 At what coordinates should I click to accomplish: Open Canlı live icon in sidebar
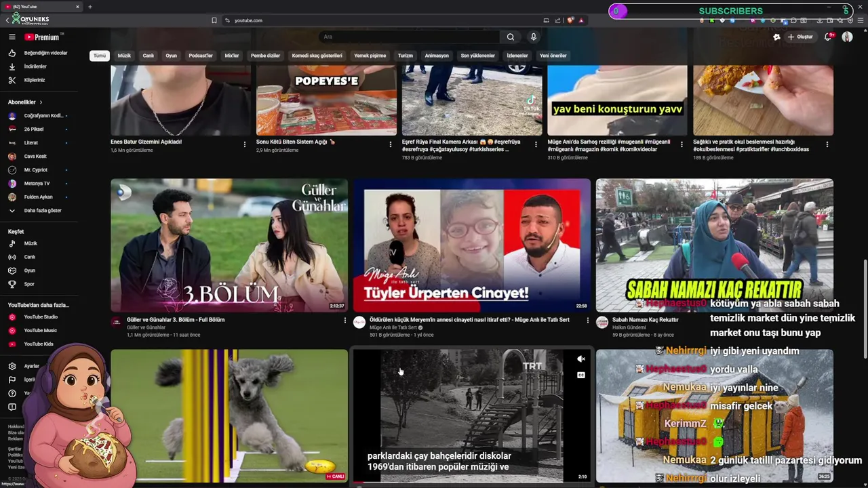point(12,257)
